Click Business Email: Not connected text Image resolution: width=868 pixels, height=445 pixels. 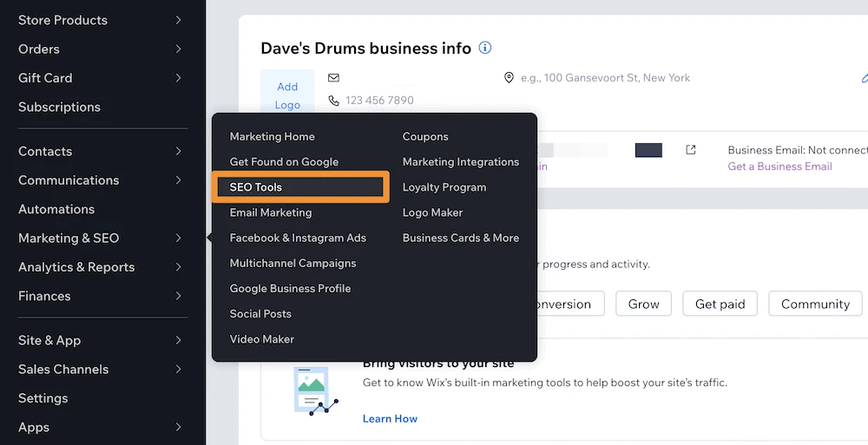pyautogui.click(x=798, y=150)
